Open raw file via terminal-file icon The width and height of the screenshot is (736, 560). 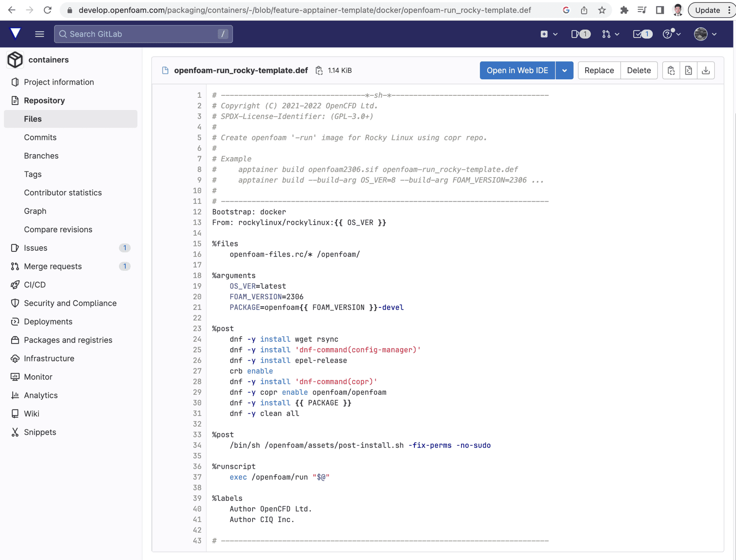[688, 70]
